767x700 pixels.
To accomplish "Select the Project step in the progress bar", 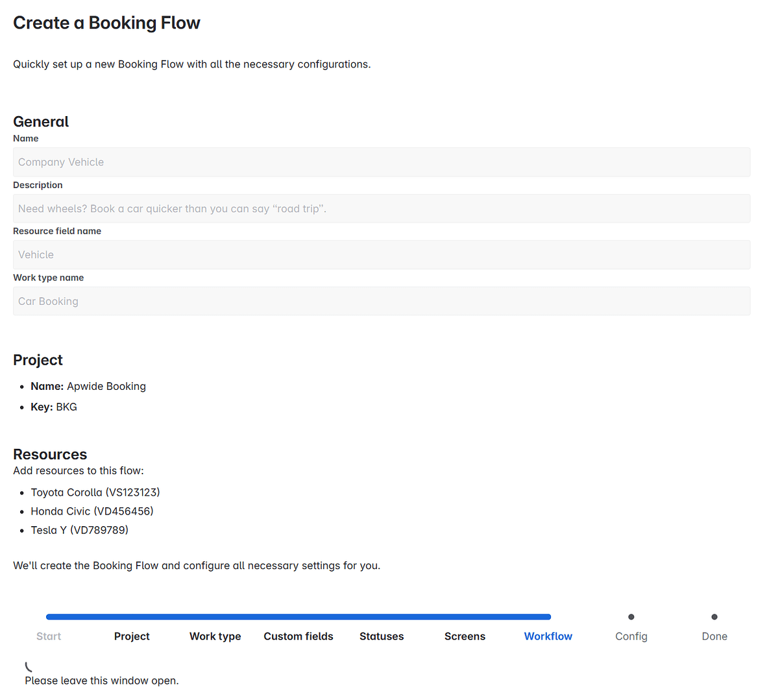I will click(x=132, y=636).
